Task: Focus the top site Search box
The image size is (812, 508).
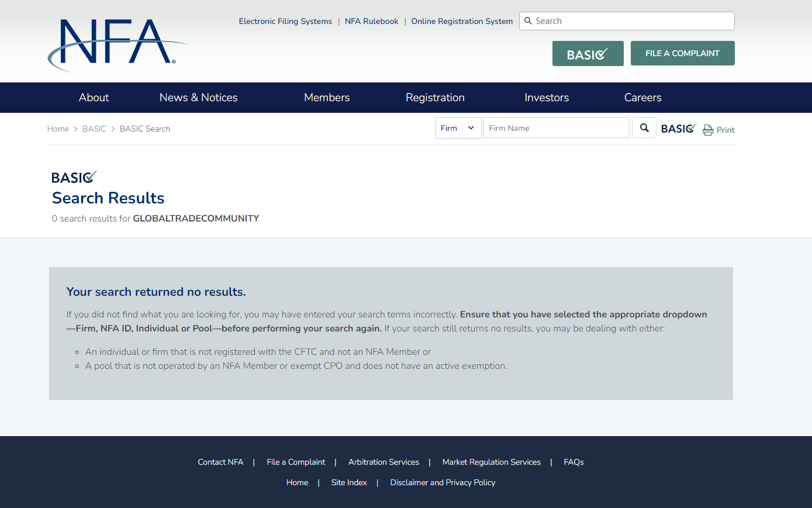Action: point(631,21)
